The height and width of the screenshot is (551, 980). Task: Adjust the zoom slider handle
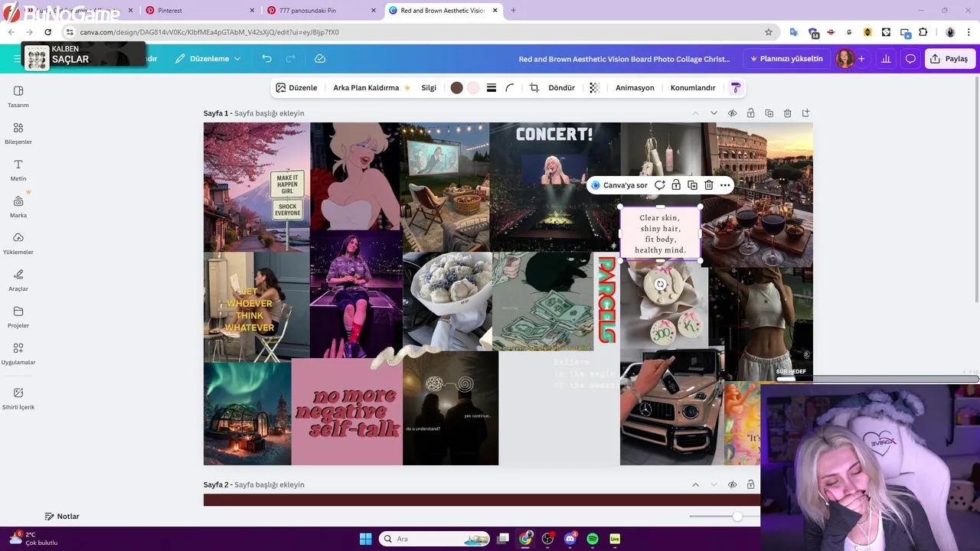click(737, 517)
